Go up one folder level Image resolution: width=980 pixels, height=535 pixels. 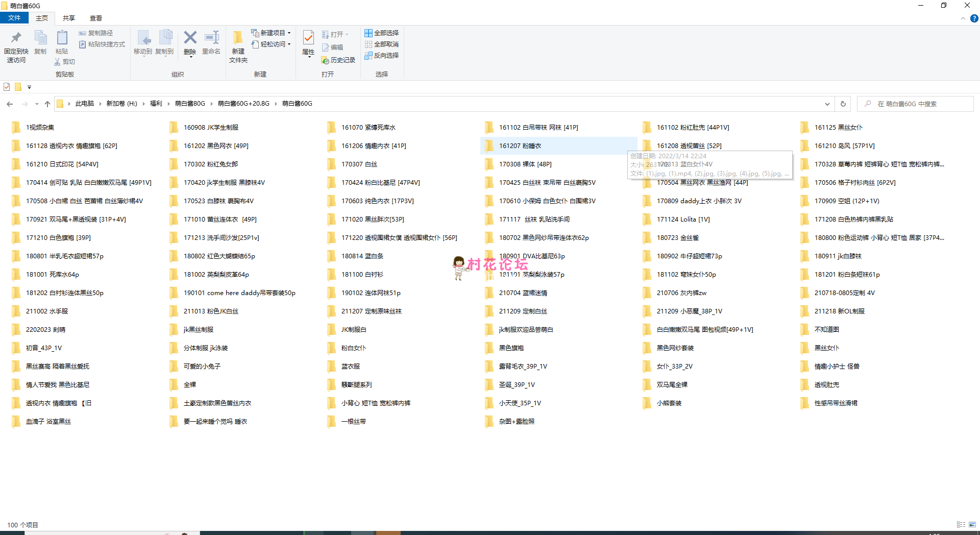47,104
